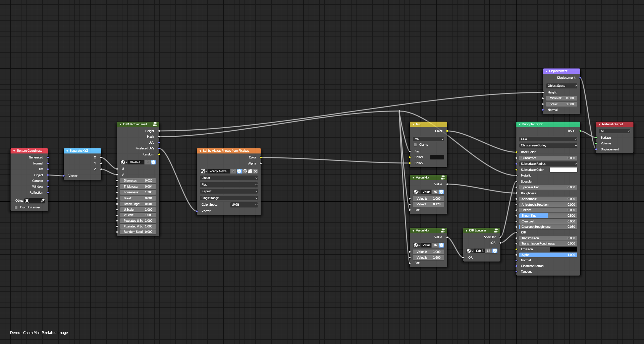Open the datablock browser icon on IOR S group
644x344 pixels.
[x=470, y=251]
